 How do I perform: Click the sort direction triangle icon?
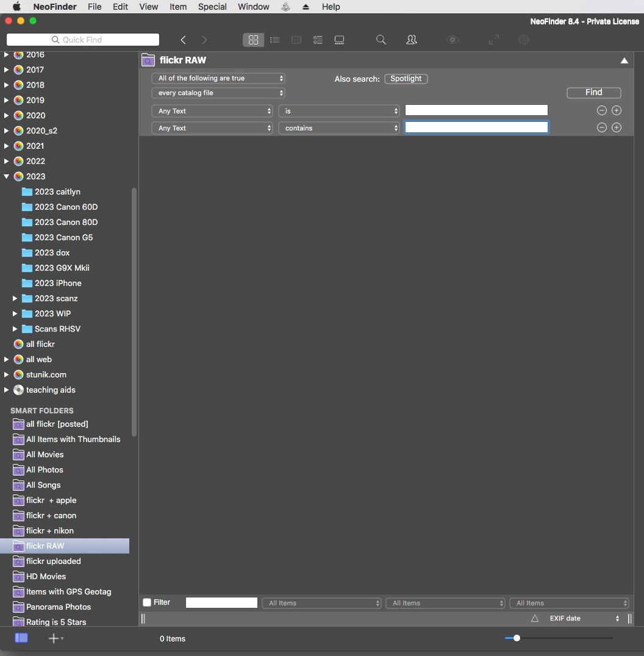point(535,618)
